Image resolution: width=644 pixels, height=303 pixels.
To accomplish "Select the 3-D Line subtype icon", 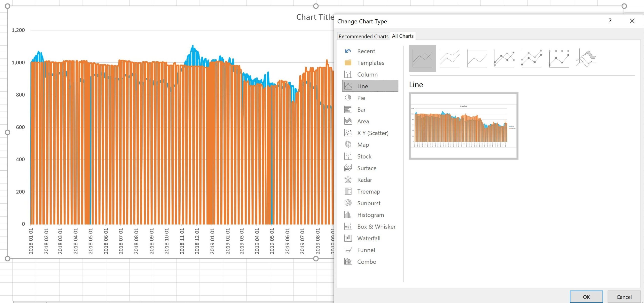I will tap(586, 58).
